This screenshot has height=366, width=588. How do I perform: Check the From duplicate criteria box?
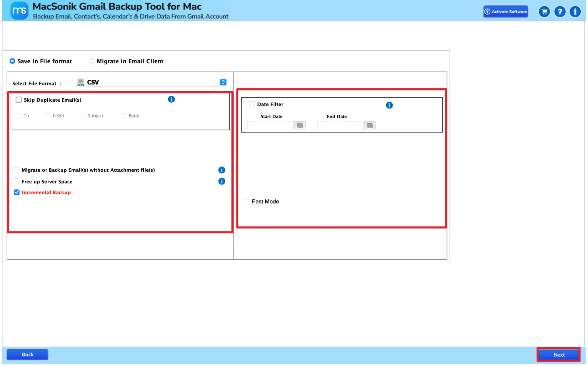click(47, 115)
